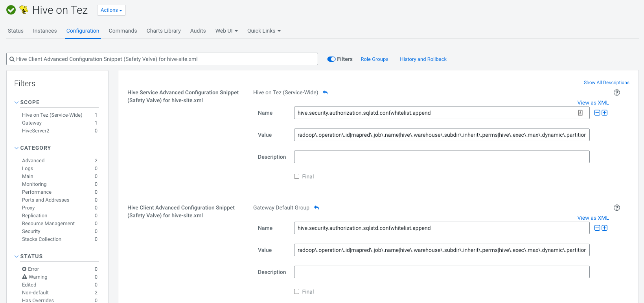Click the green healthy status check icon
The width and height of the screenshot is (644, 303).
point(11,10)
